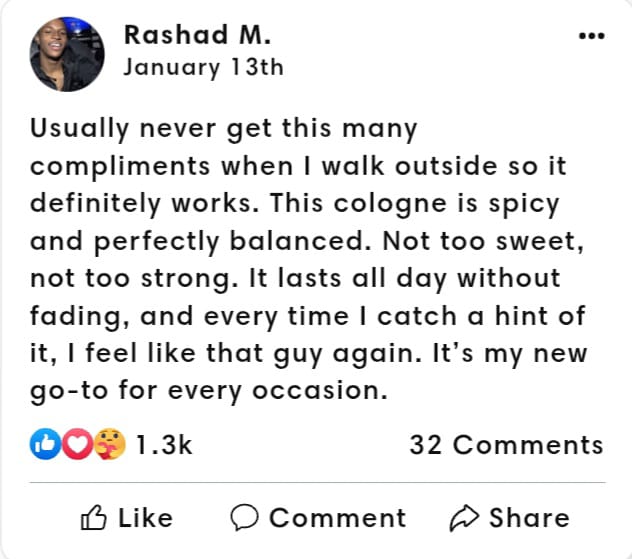Click the speech bubble Comment icon
This screenshot has width=632, height=559.
coord(244,517)
